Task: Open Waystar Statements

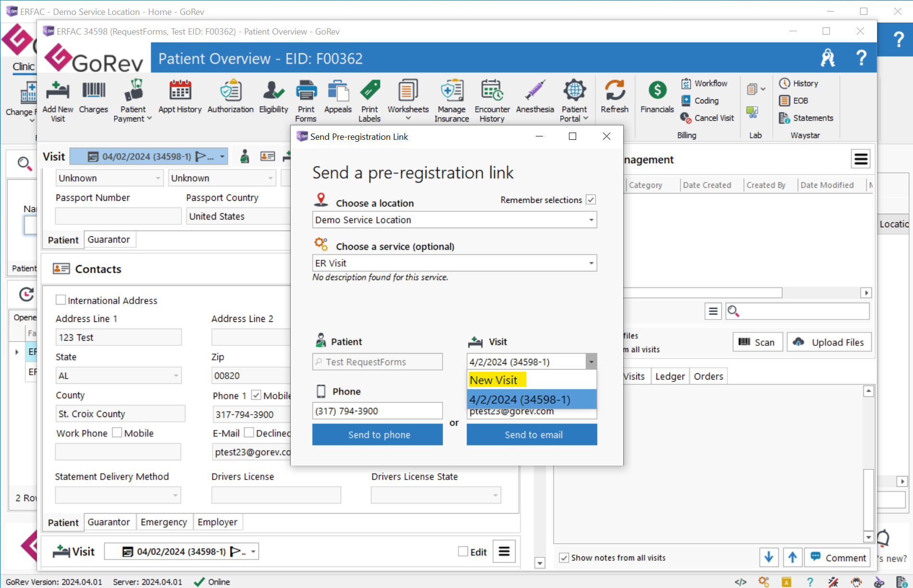Action: pos(806,118)
